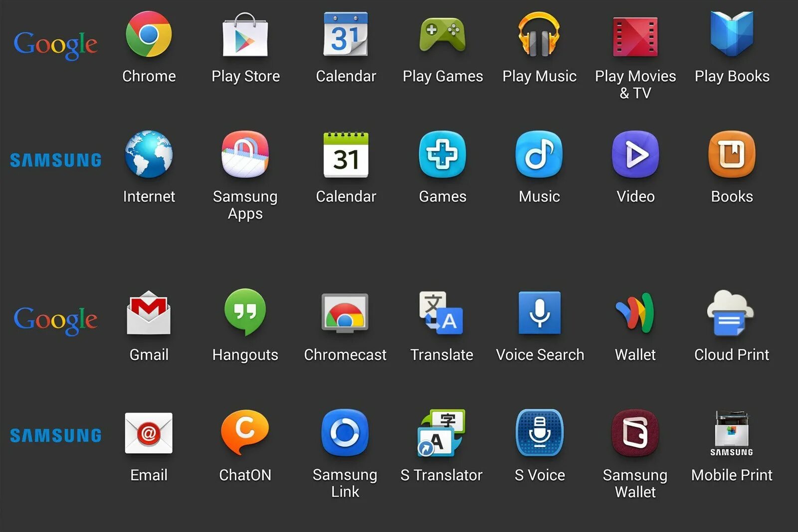Launch Samsung Games icon
798x532 pixels.
(442, 154)
